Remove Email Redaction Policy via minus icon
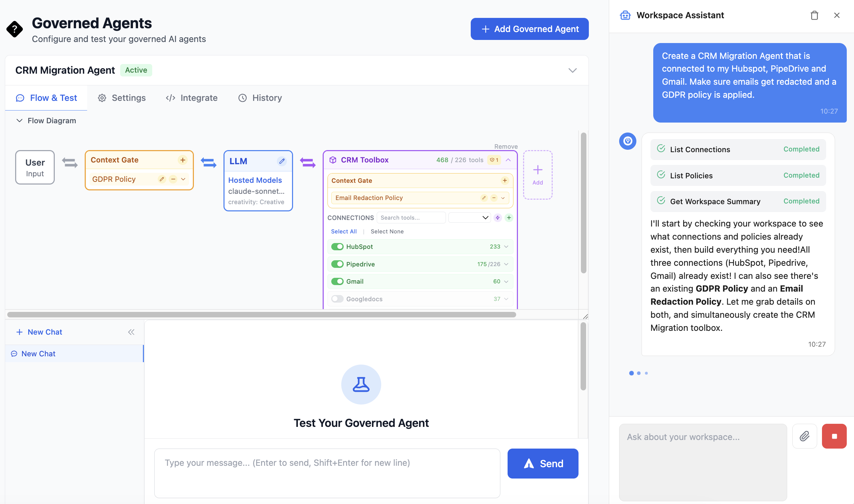The height and width of the screenshot is (504, 854). [494, 198]
